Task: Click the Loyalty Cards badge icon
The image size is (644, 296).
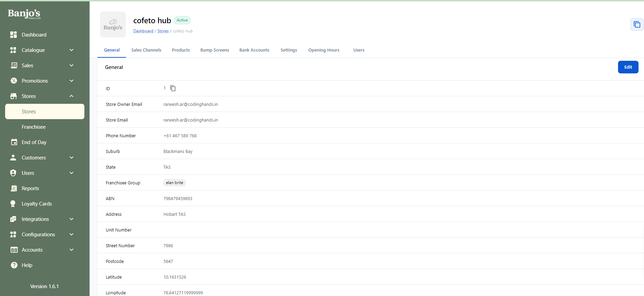Action: point(13,204)
